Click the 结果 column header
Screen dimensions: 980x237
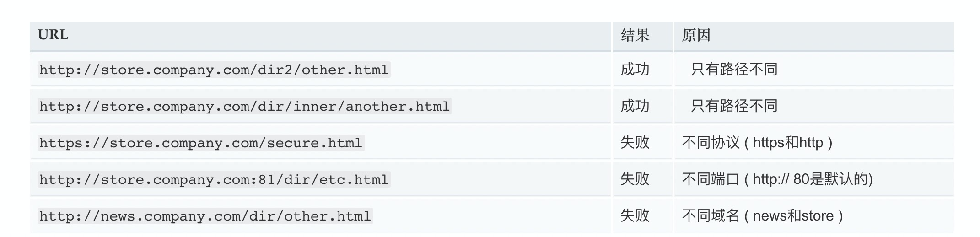click(635, 35)
